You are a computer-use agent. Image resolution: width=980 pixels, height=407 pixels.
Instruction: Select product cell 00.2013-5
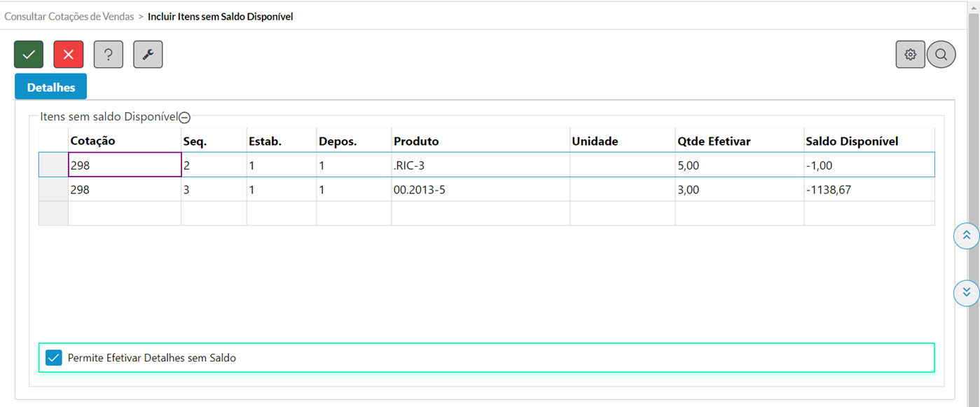point(481,189)
